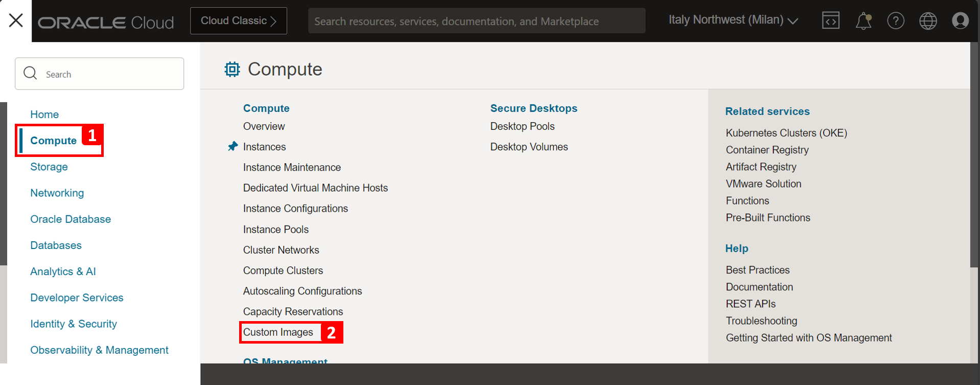The width and height of the screenshot is (980, 385).
Task: Open Compute Clusters
Action: pyautogui.click(x=283, y=270)
